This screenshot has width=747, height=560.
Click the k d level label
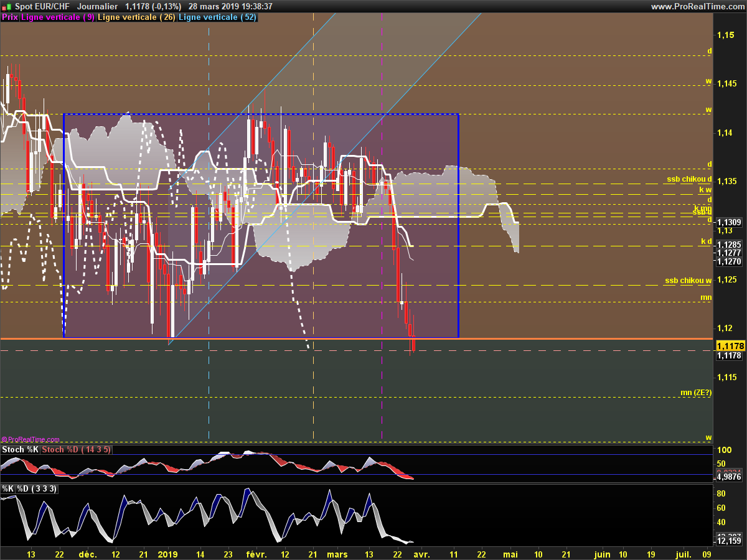pos(706,241)
